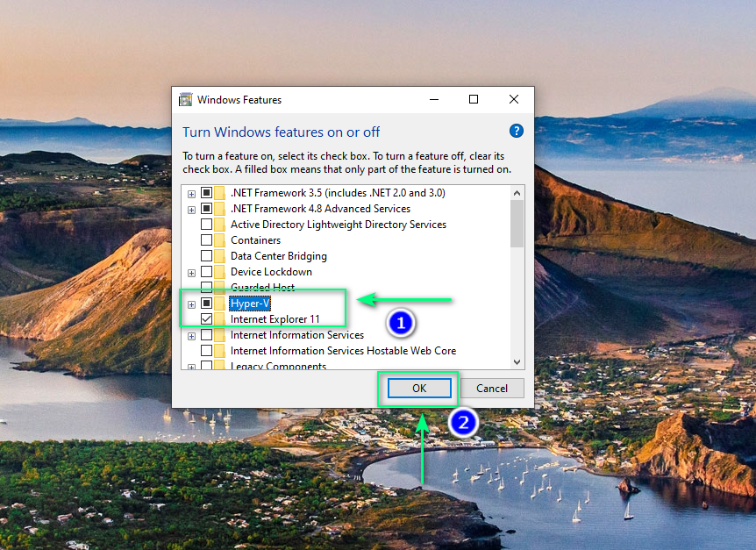Image resolution: width=756 pixels, height=550 pixels.
Task: Click the Windows Features title bar icon
Action: pos(186,100)
